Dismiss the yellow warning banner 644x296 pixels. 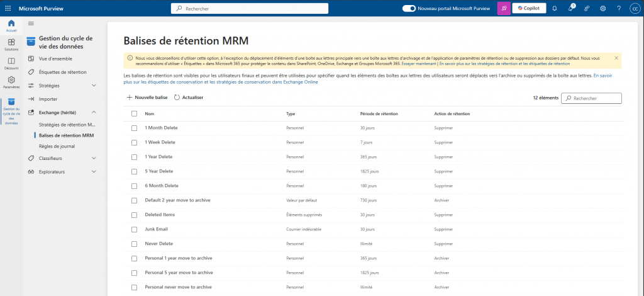[616, 58]
